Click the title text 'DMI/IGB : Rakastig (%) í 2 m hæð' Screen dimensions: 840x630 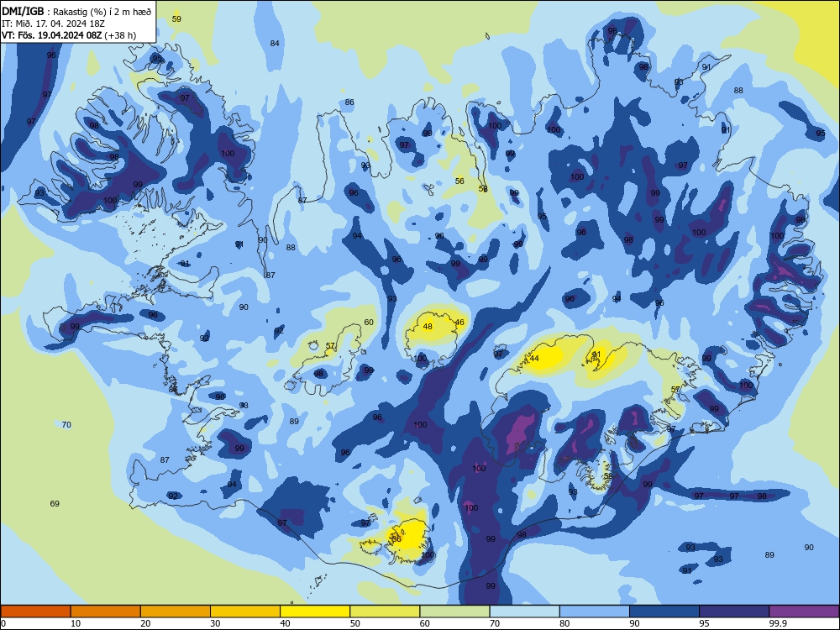pyautogui.click(x=76, y=12)
